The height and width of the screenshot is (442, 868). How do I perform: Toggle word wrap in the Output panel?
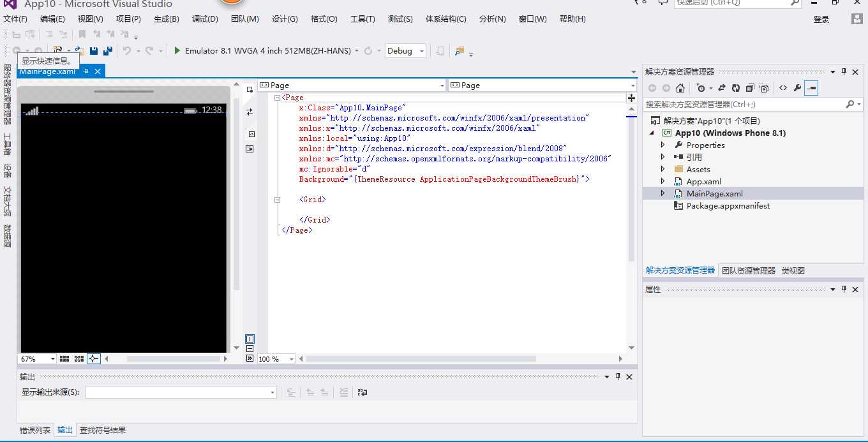pyautogui.click(x=363, y=392)
